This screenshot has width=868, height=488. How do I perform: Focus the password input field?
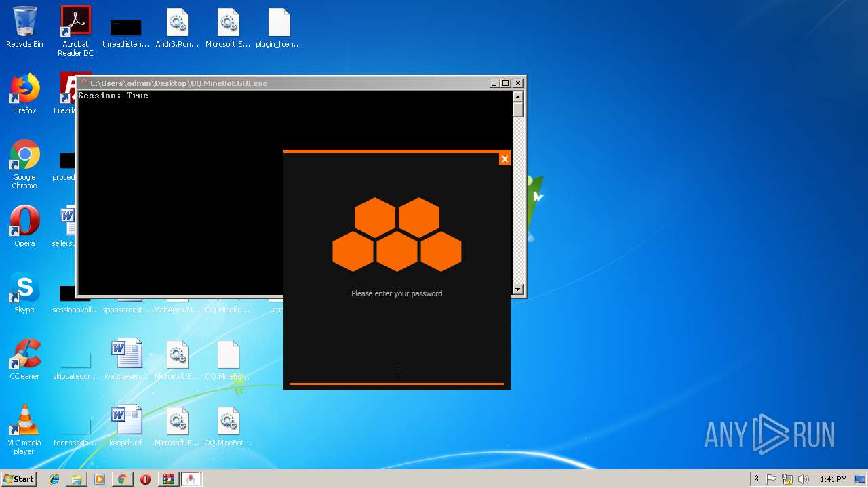pos(397,371)
